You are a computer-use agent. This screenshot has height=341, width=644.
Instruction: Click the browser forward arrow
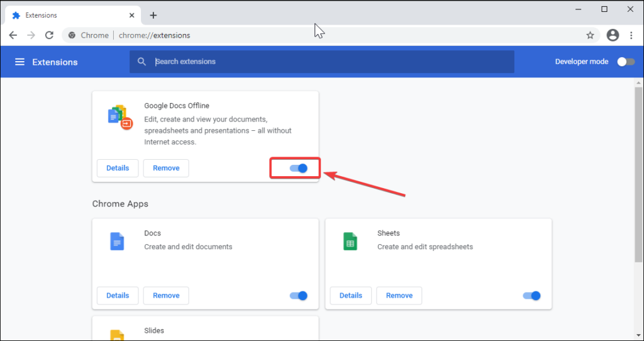pyautogui.click(x=31, y=35)
